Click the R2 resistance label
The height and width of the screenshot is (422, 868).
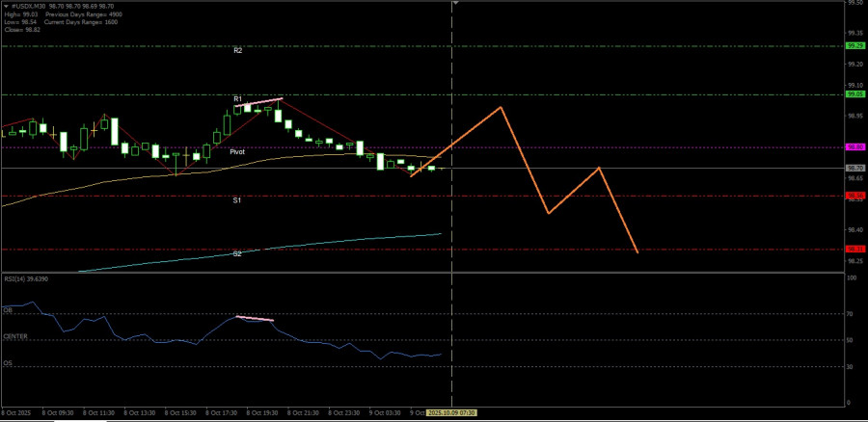[237, 50]
